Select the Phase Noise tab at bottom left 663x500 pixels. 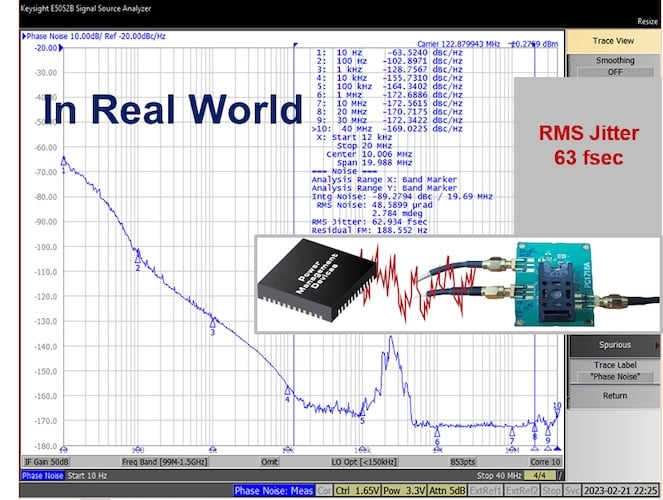coord(43,475)
